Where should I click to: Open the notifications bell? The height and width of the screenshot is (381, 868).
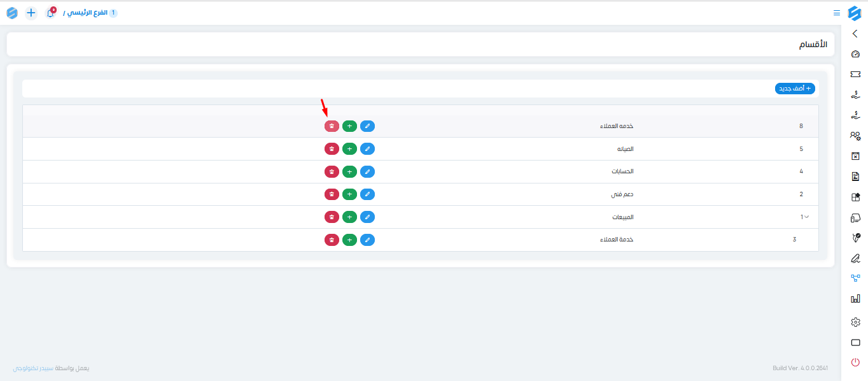click(x=50, y=13)
